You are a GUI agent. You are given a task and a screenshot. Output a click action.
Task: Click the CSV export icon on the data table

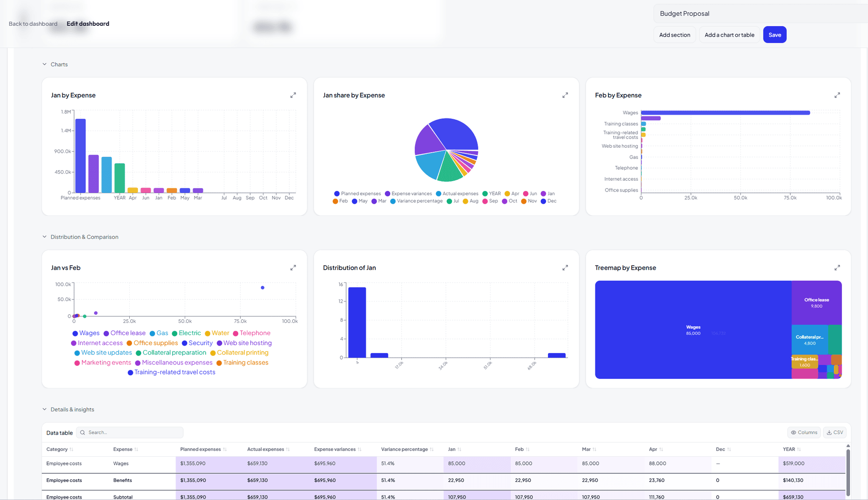[835, 432]
